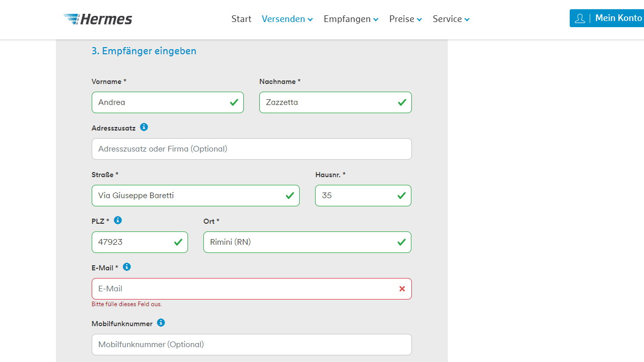Click the Hermes logo
The width and height of the screenshot is (644, 362).
(98, 19)
